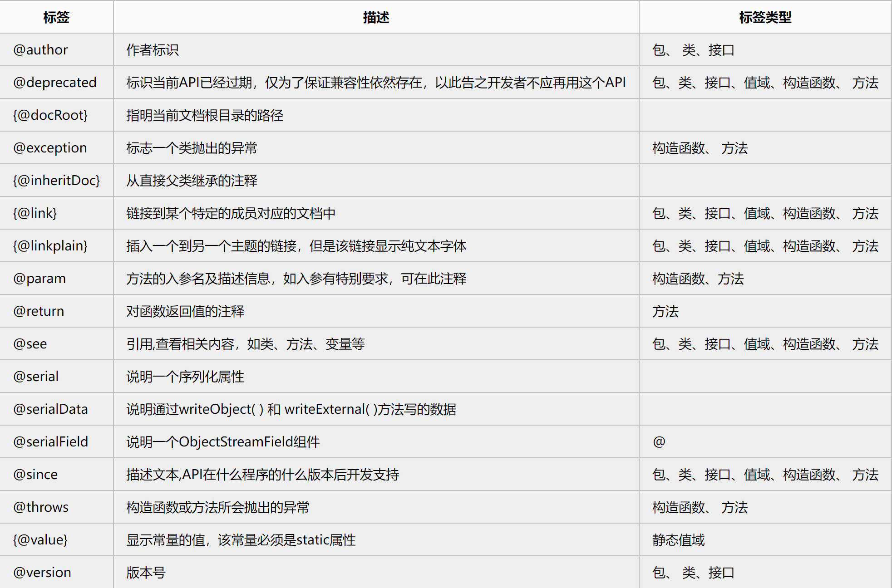Click the 版本号 description cell
The image size is (892, 588).
146,573
